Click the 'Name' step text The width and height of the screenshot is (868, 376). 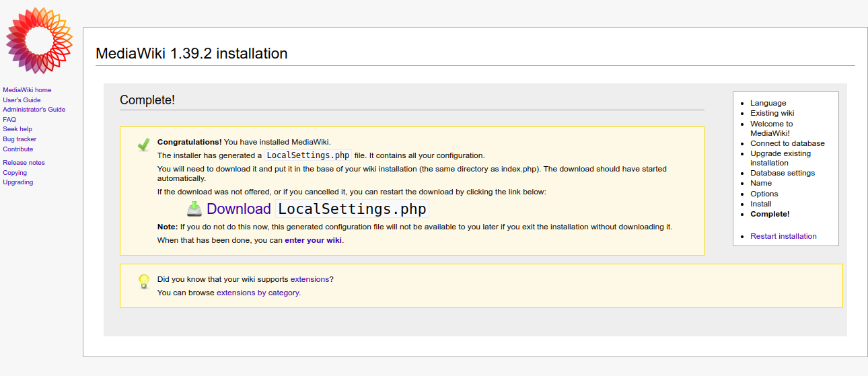pos(761,183)
